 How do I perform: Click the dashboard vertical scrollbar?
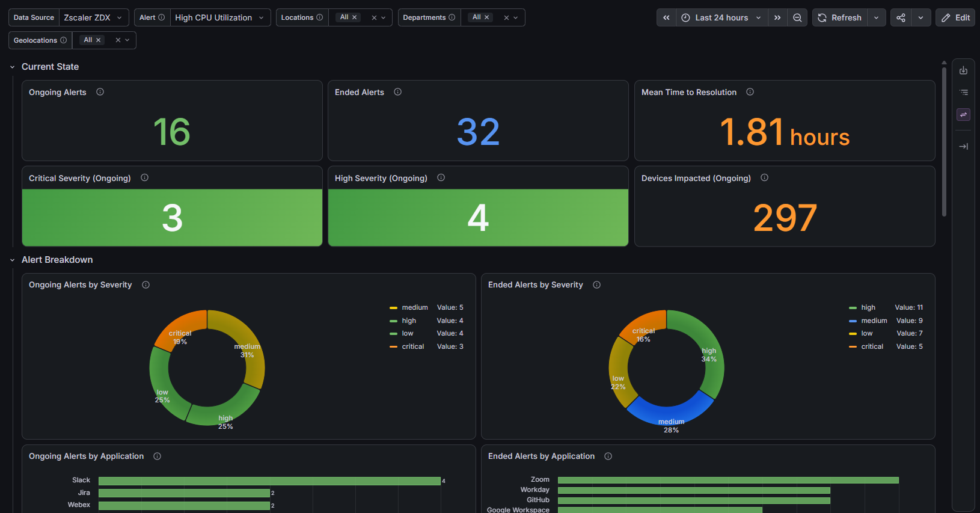click(x=944, y=141)
